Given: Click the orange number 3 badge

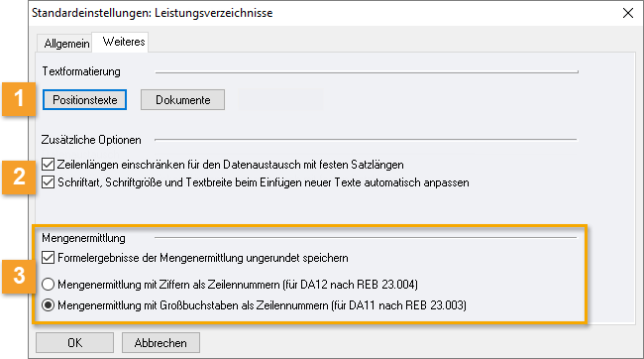Looking at the screenshot, I should 19,276.
